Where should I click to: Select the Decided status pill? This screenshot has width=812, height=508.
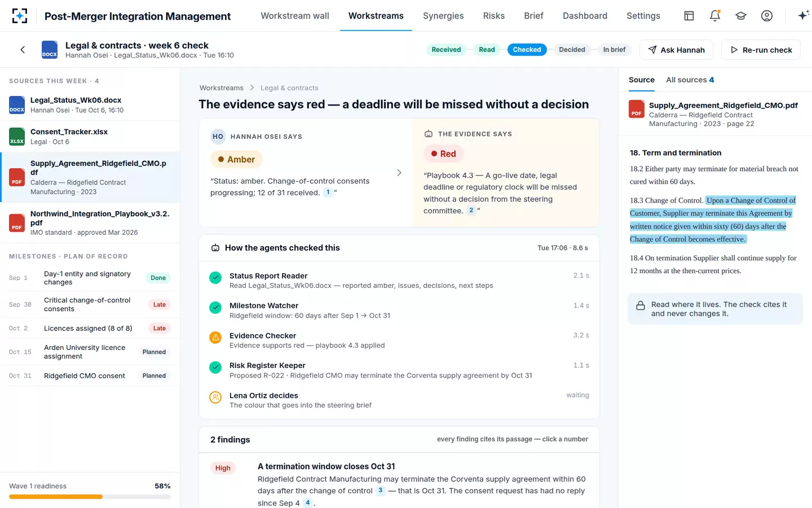[x=572, y=50]
